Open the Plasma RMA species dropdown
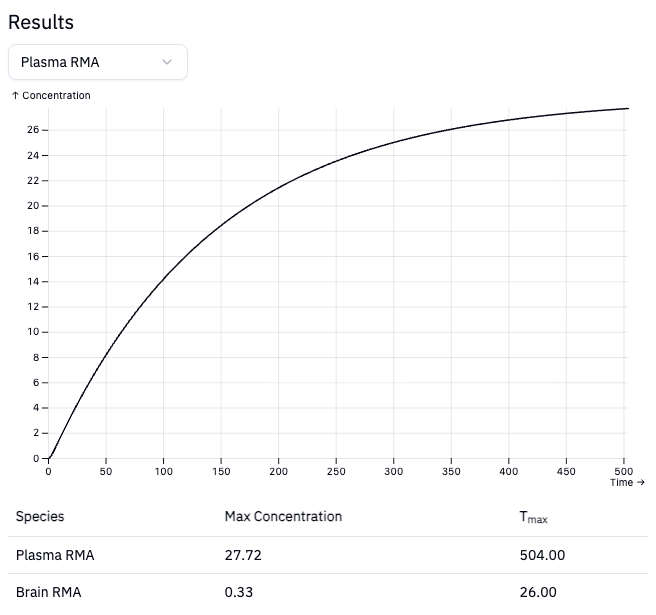 pos(97,62)
